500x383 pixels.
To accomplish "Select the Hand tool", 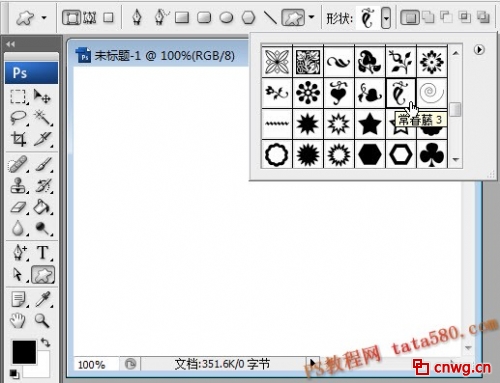I will point(17,320).
